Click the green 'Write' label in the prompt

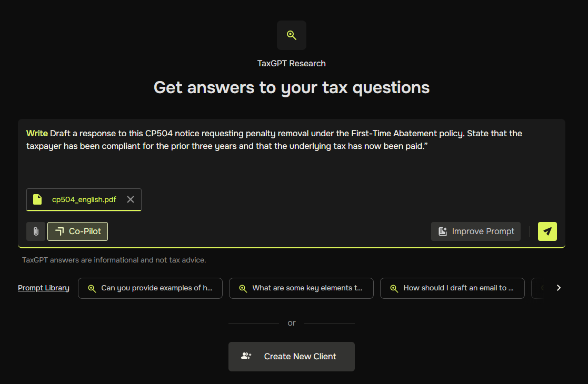coord(37,134)
